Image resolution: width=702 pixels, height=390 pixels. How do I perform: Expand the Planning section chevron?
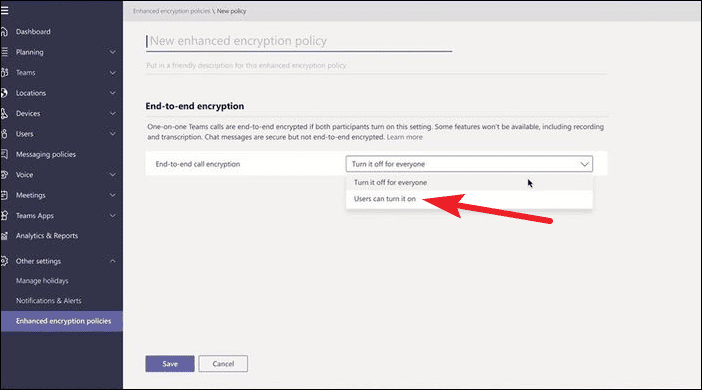113,52
